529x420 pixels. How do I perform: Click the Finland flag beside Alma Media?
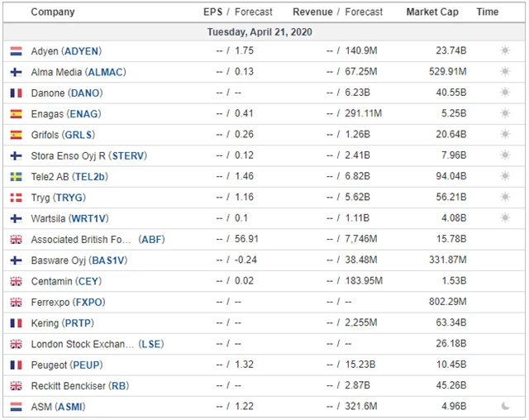(x=16, y=72)
